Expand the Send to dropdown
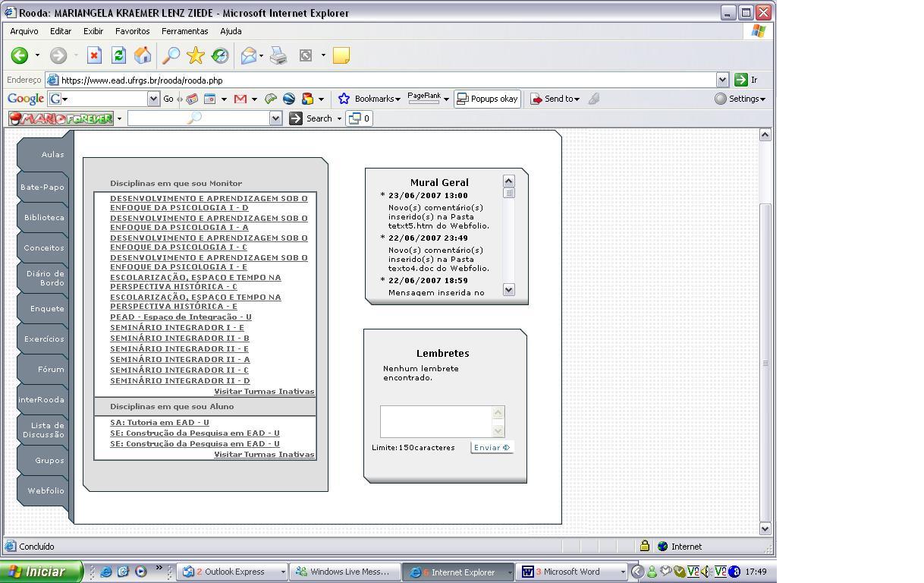Image resolution: width=924 pixels, height=583 pixels. click(x=555, y=99)
